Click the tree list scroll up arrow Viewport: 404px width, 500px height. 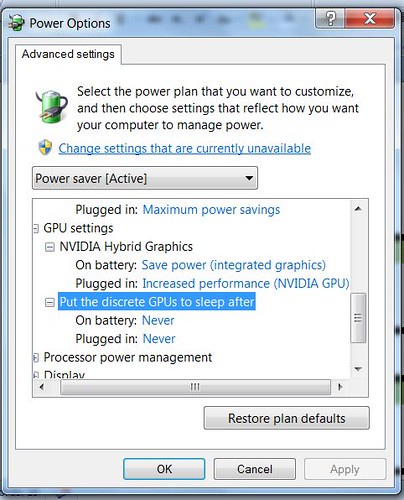pyautogui.click(x=358, y=209)
